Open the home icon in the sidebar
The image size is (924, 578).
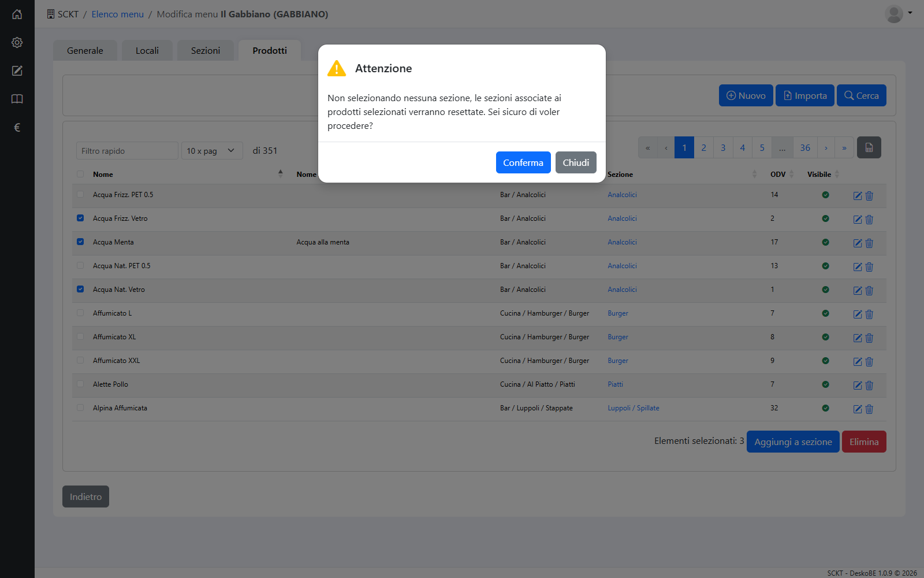pyautogui.click(x=17, y=14)
